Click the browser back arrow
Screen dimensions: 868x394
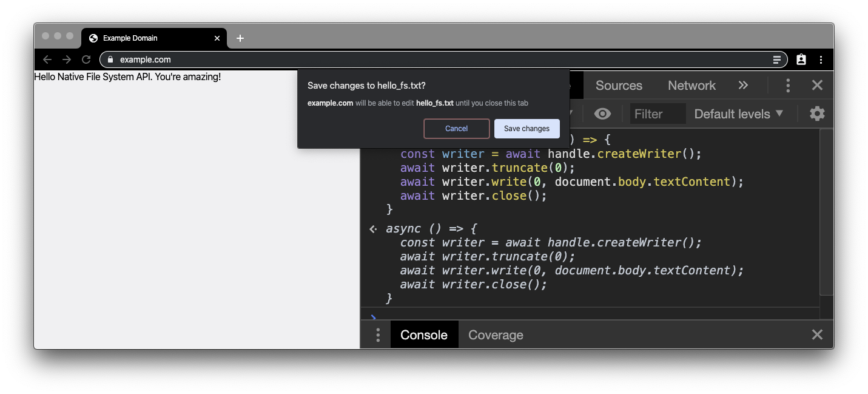tap(47, 59)
